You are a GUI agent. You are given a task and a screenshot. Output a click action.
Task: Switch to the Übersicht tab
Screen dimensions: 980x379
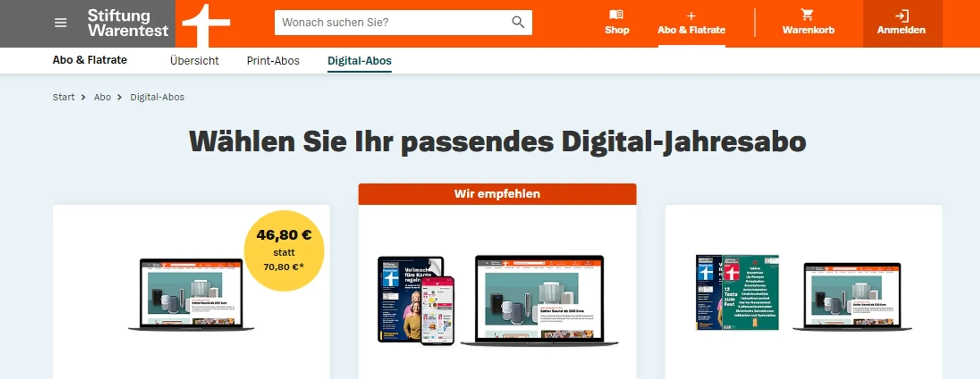pyautogui.click(x=194, y=61)
